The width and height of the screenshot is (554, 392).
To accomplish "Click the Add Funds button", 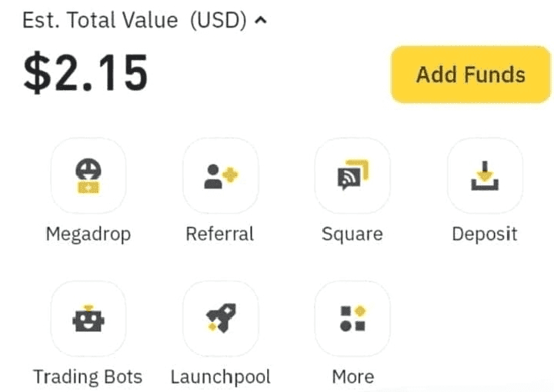I will (x=470, y=75).
